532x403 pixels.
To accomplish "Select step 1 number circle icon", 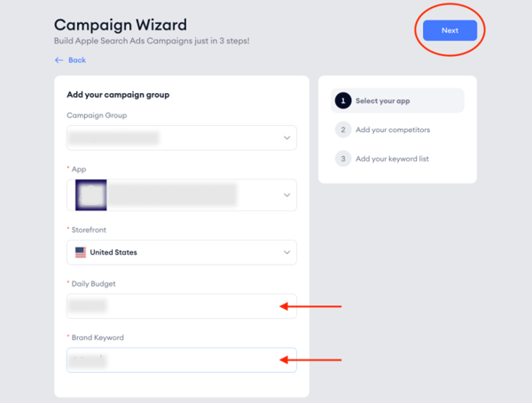I will [343, 100].
